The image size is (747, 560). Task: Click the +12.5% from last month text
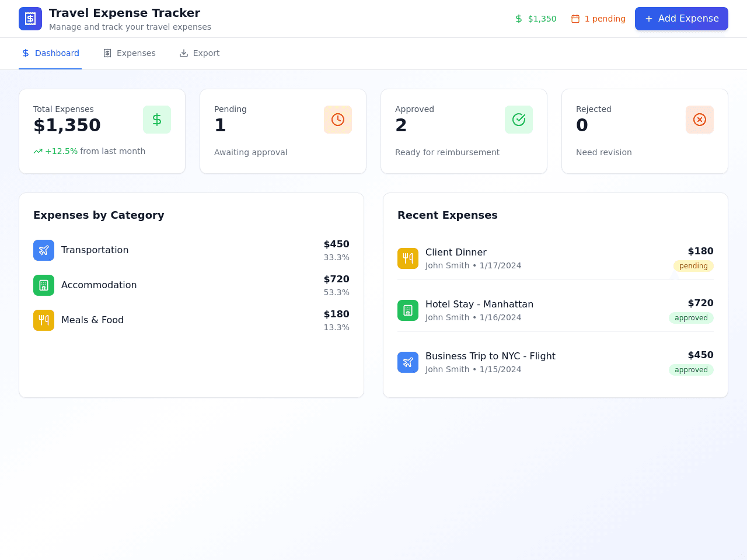click(x=95, y=151)
